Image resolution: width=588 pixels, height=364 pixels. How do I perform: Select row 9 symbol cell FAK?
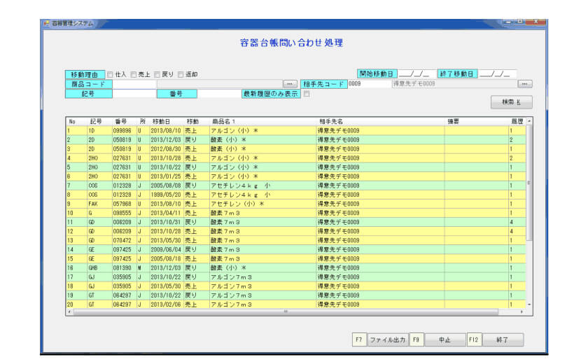pyautogui.click(x=99, y=204)
